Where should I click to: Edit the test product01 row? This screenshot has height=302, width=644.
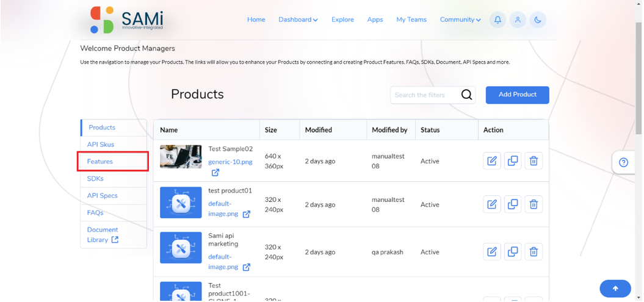(x=492, y=204)
